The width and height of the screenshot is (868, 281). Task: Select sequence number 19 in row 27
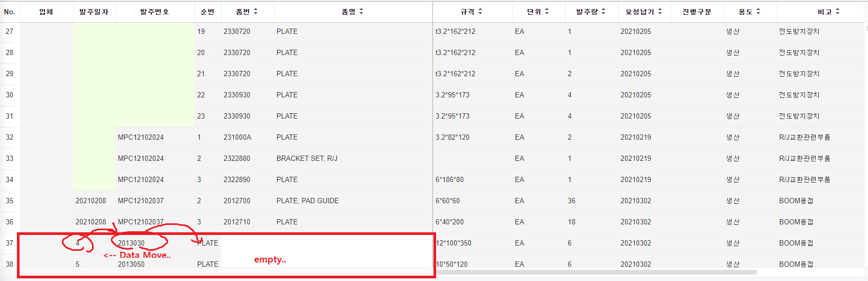pyautogui.click(x=201, y=31)
